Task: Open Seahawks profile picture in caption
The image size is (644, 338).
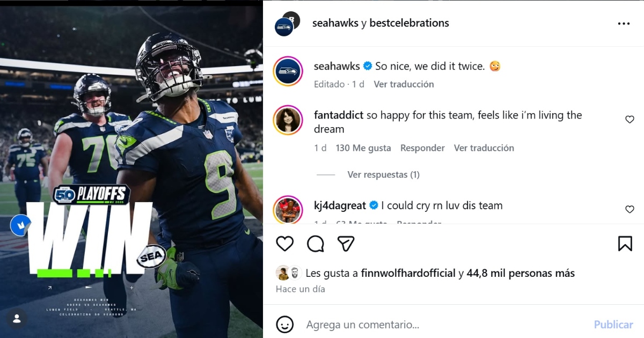Action: pyautogui.click(x=288, y=71)
